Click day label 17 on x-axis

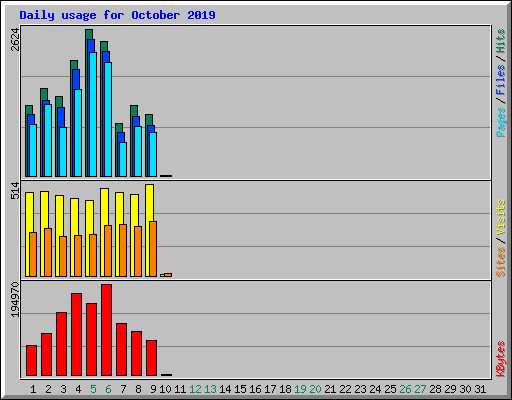(270, 389)
